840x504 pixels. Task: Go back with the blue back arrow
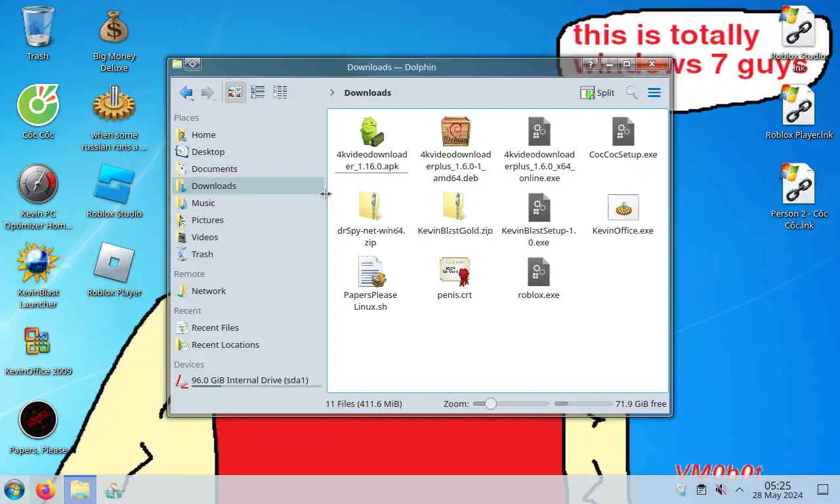[x=186, y=93]
